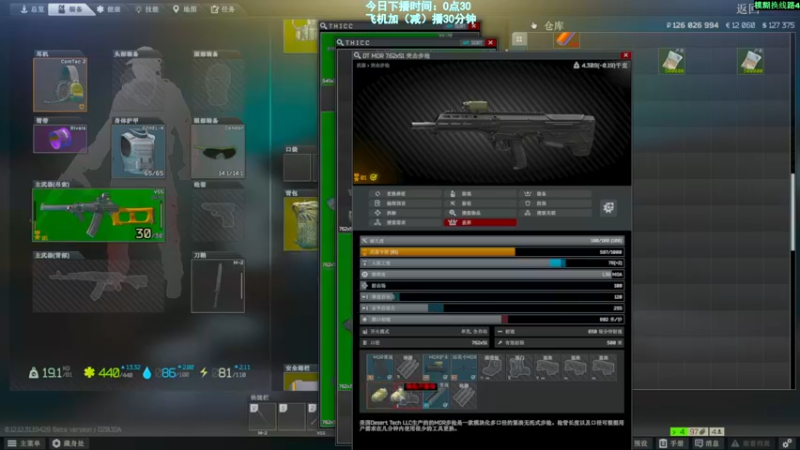Click the 返回 back button
This screenshot has height=450, width=800.
click(748, 9)
